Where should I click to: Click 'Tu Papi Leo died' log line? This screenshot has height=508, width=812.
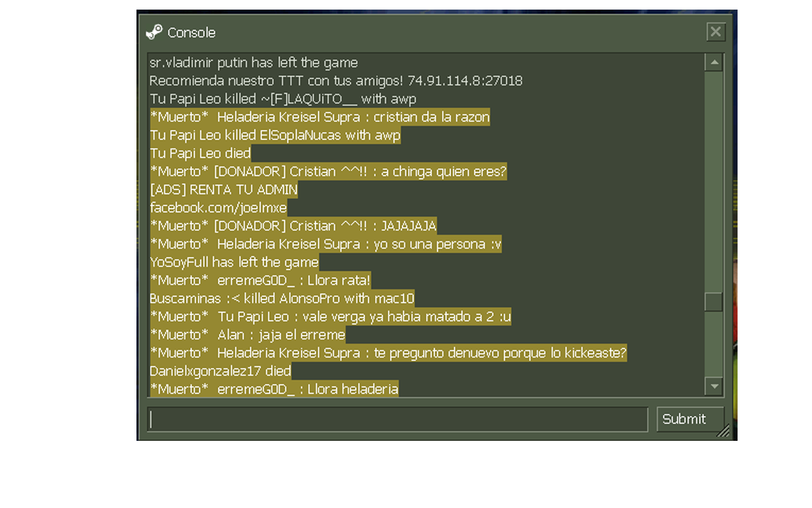[200, 154]
